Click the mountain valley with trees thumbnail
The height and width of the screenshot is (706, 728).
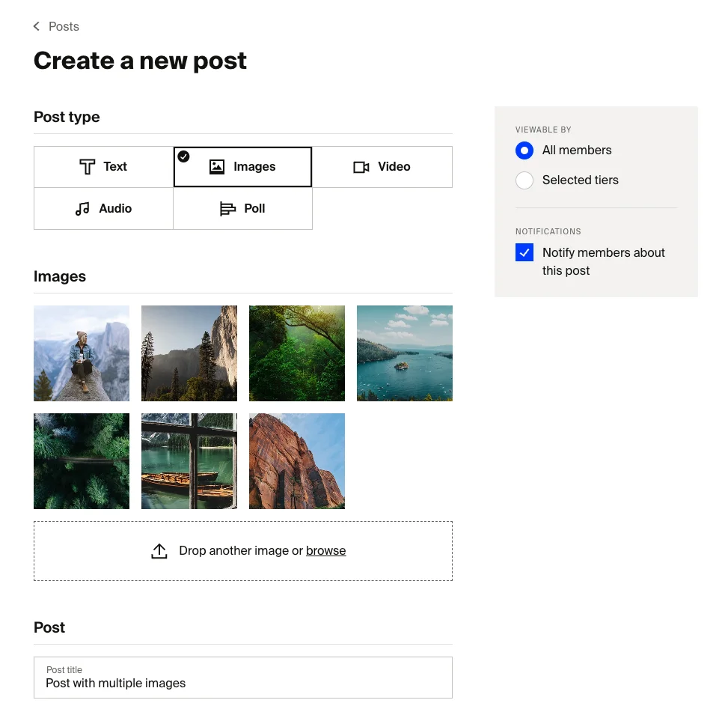189,353
